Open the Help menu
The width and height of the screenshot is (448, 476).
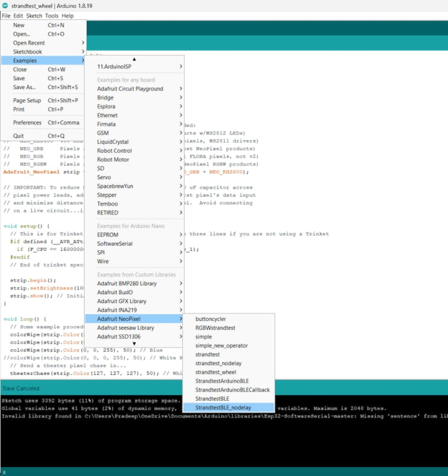point(68,16)
